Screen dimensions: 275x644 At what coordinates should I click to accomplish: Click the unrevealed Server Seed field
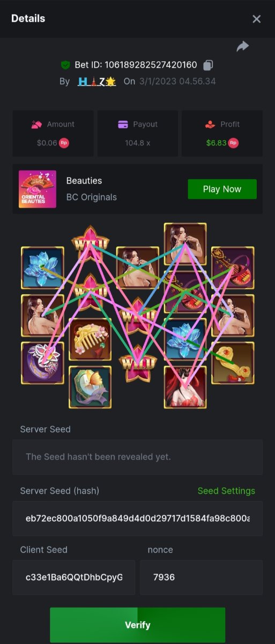pyautogui.click(x=138, y=457)
